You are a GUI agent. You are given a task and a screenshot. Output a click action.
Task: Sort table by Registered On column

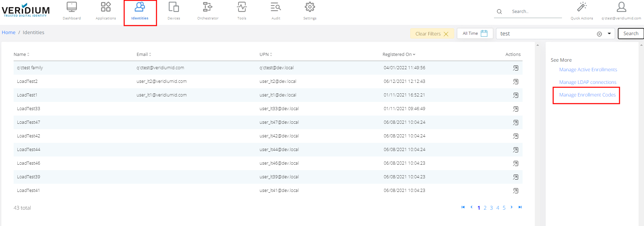click(399, 55)
